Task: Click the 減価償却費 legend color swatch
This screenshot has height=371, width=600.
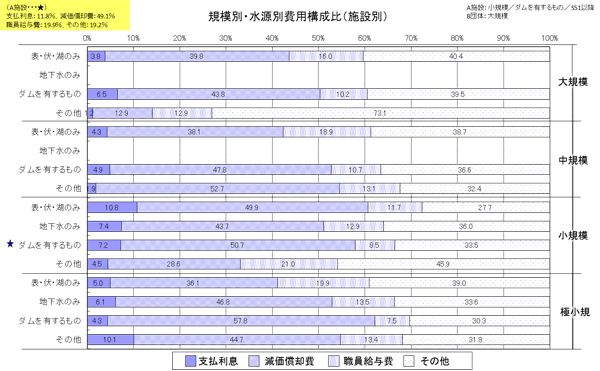Action: coord(254,361)
